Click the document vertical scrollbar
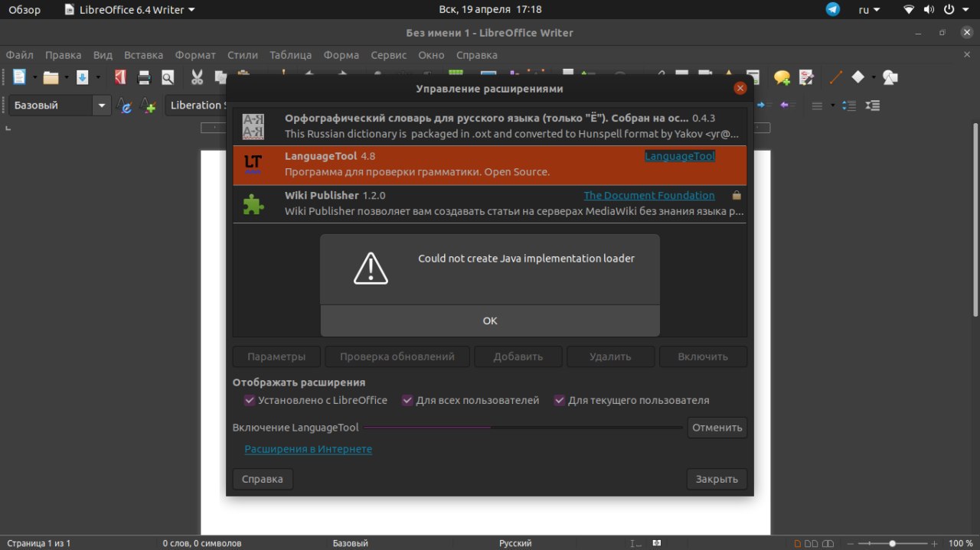The width and height of the screenshot is (980, 550). pos(975,220)
